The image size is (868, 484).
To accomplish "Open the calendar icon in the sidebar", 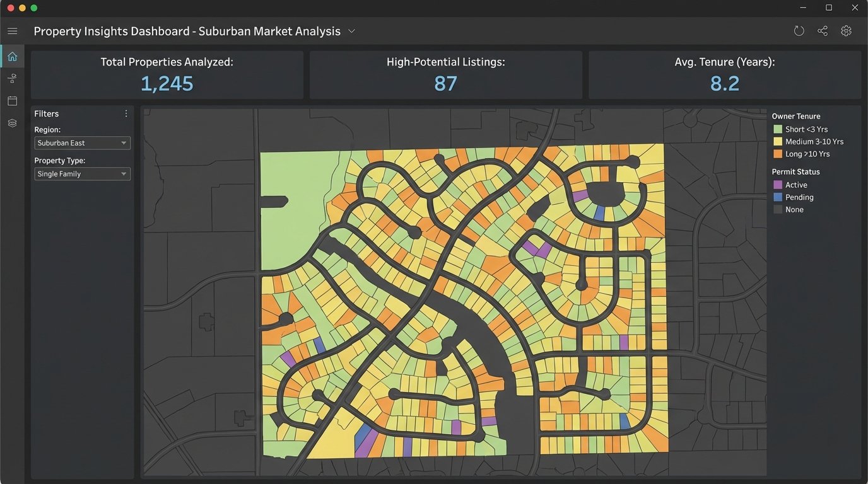I will coord(12,100).
